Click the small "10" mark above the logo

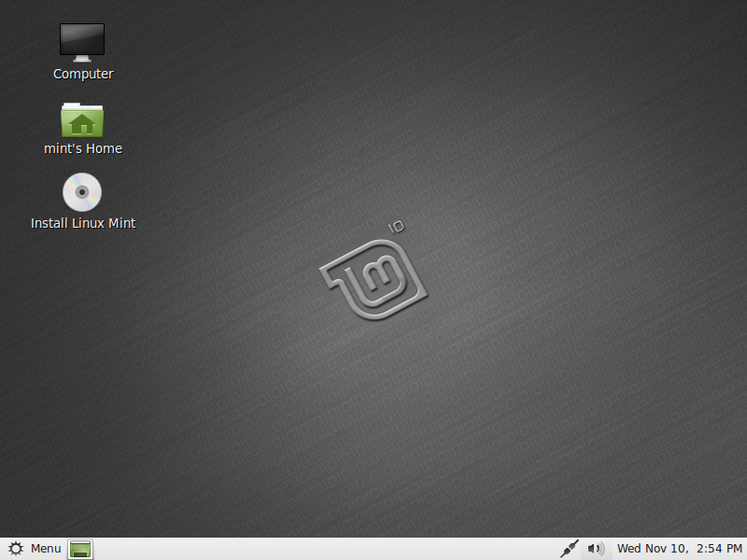(x=395, y=228)
